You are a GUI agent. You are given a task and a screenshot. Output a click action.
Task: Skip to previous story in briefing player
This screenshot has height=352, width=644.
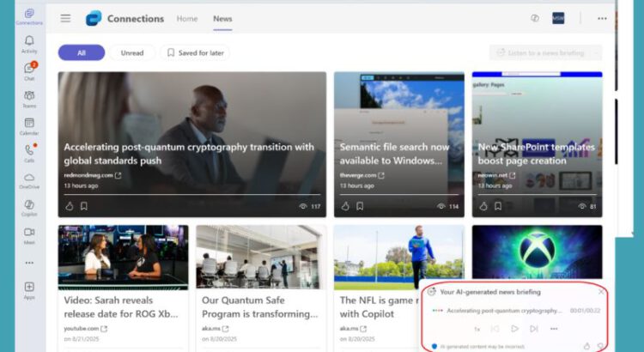coord(495,329)
